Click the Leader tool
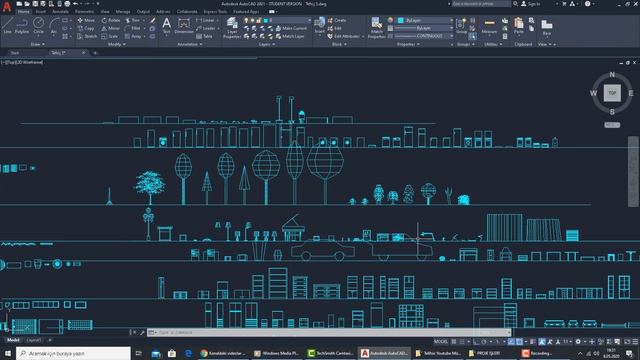The height and width of the screenshot is (360, 640). click(206, 28)
